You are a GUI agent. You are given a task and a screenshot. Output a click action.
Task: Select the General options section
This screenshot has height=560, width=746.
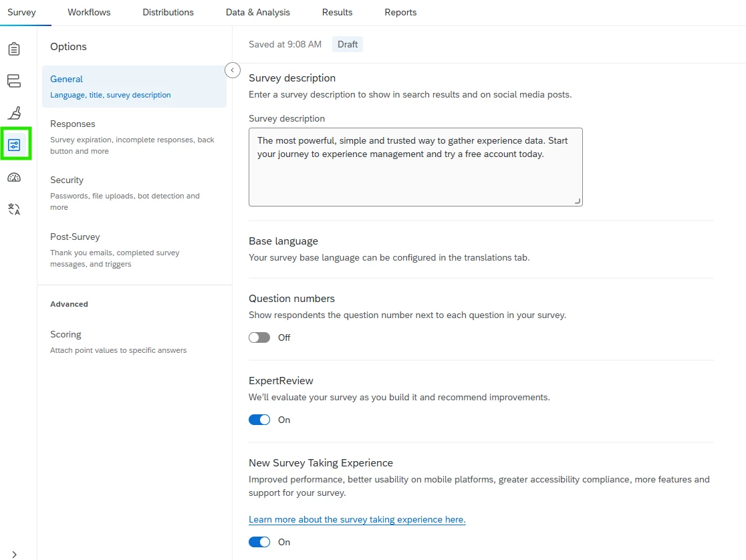(x=134, y=87)
